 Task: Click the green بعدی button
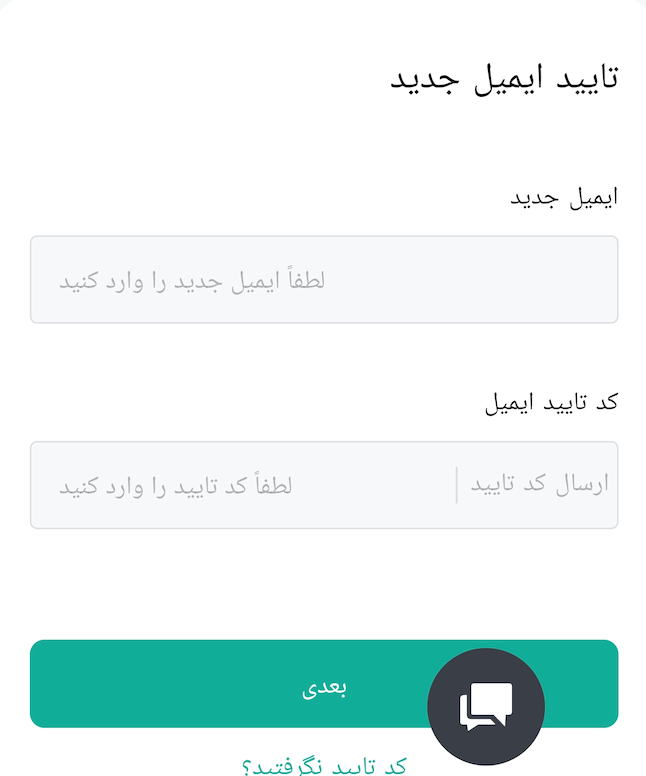(324, 683)
